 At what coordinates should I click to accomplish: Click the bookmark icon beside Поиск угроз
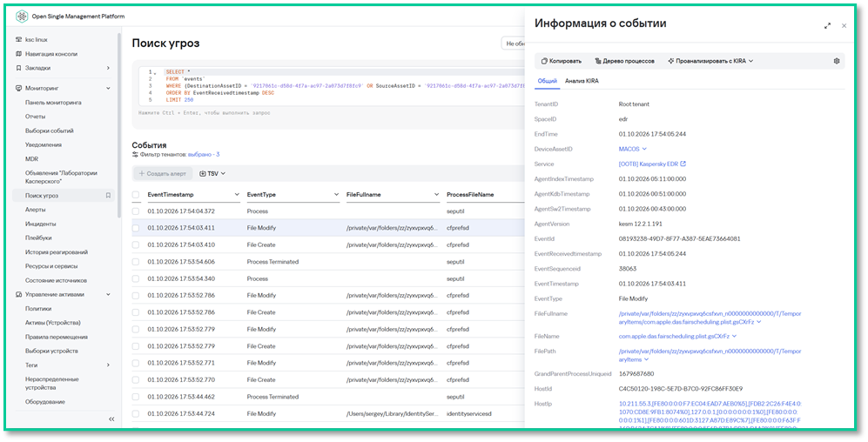tap(108, 195)
